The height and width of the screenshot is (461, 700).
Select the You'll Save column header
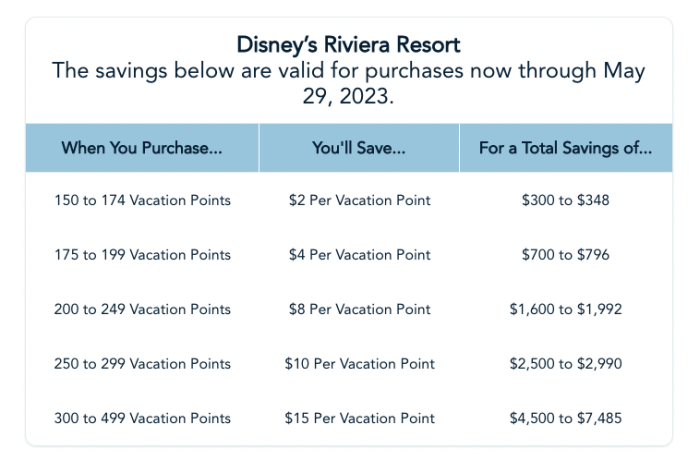tap(359, 148)
